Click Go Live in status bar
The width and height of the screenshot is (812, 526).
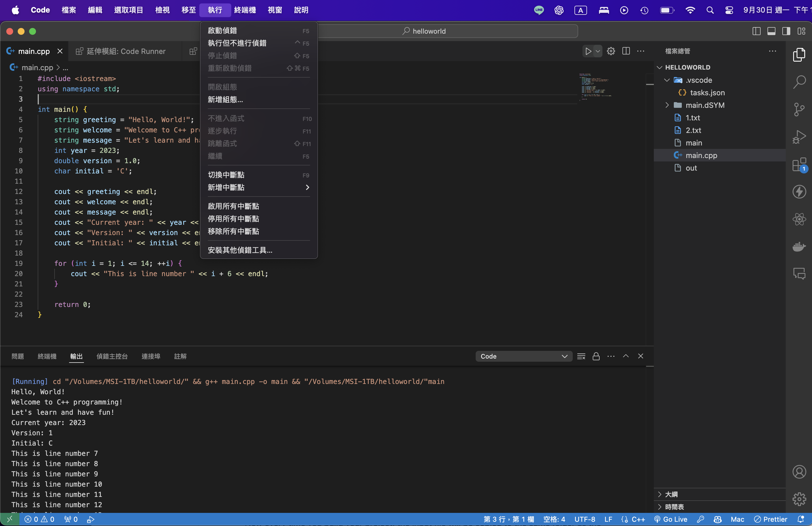point(671,519)
